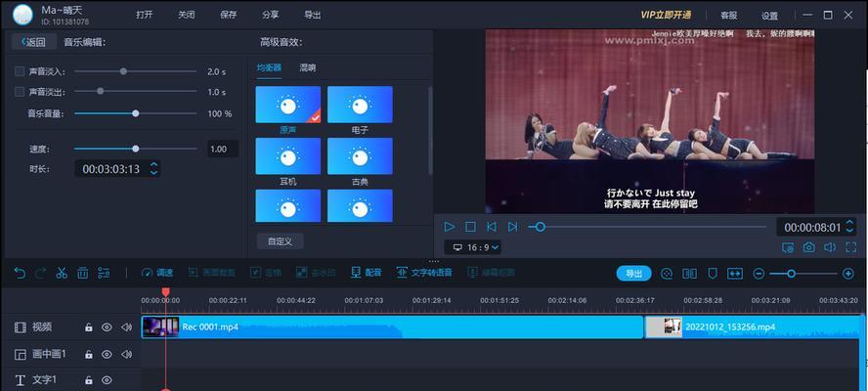Click the user avatar icon

point(22,15)
